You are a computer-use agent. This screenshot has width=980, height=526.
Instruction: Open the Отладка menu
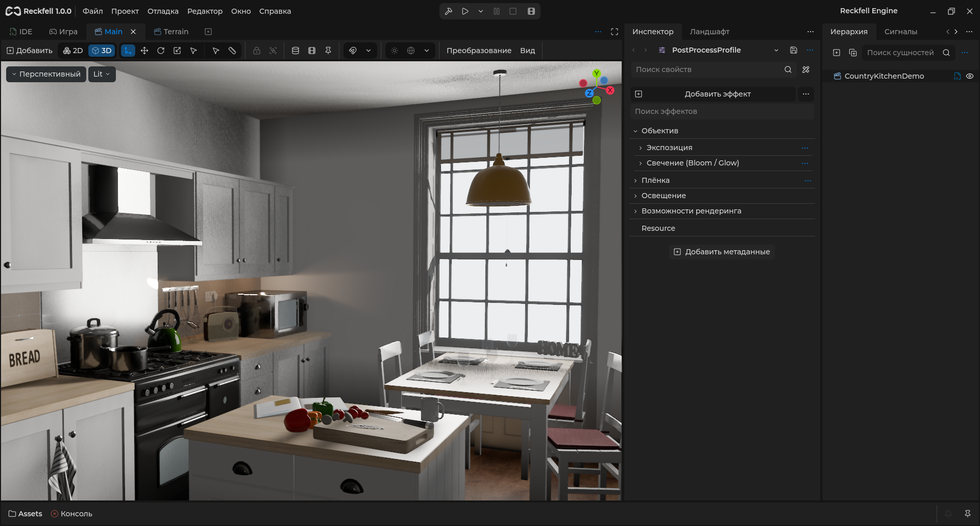(163, 11)
